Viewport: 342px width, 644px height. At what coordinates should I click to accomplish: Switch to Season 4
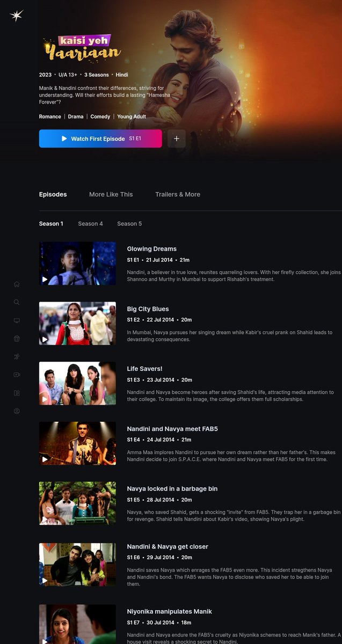(x=90, y=224)
